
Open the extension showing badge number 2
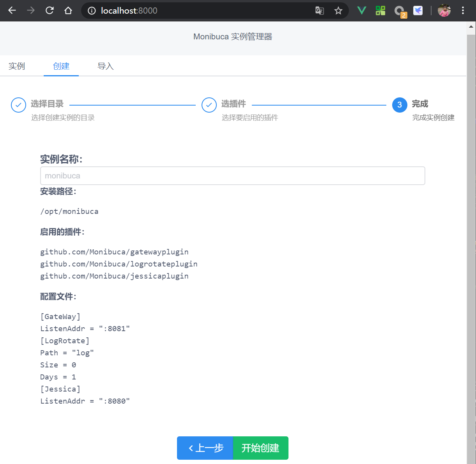400,11
